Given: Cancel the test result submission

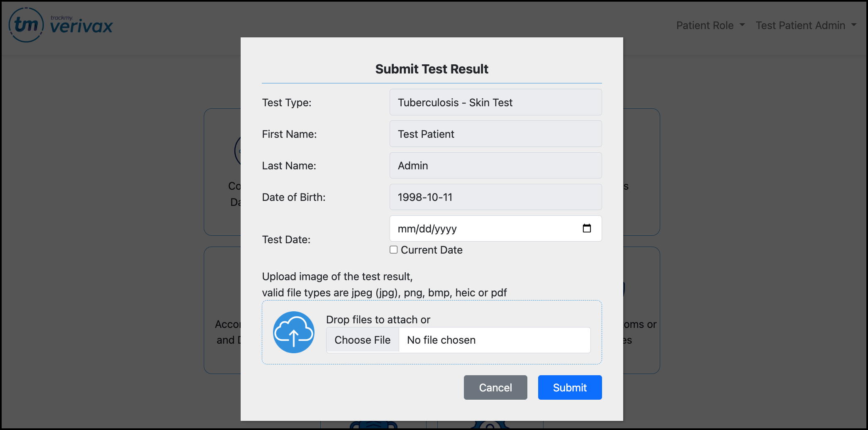Looking at the screenshot, I should coord(495,387).
